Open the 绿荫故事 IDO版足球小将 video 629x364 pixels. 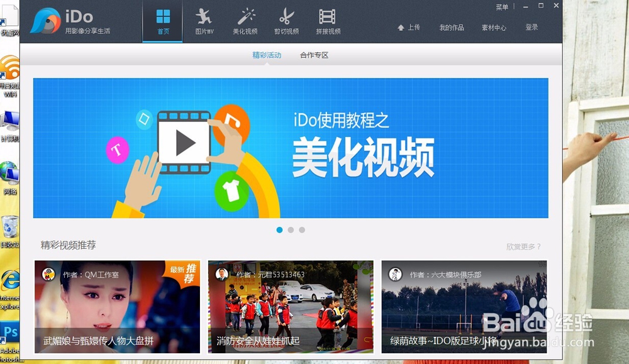pos(464,307)
